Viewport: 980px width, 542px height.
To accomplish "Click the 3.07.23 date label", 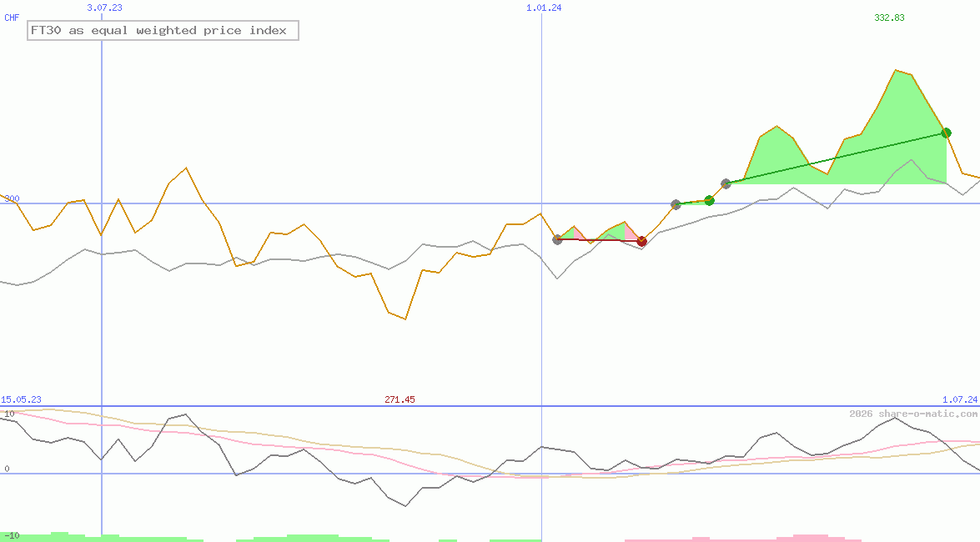I will coord(104,8).
